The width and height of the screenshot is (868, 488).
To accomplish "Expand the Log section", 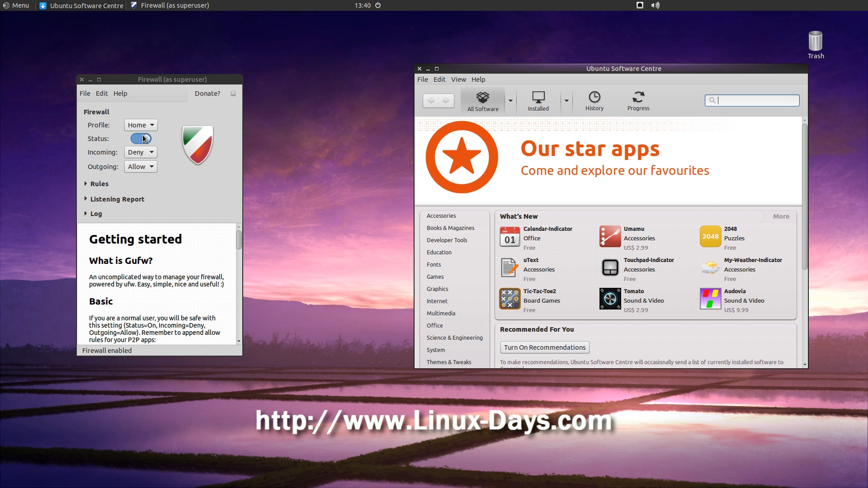I will [x=93, y=214].
